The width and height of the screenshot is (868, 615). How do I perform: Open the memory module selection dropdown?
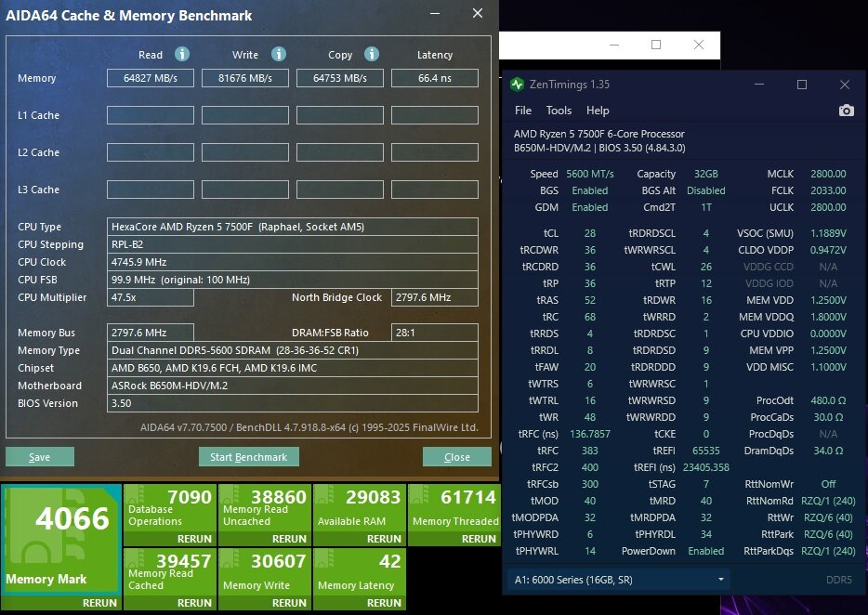[x=619, y=580]
